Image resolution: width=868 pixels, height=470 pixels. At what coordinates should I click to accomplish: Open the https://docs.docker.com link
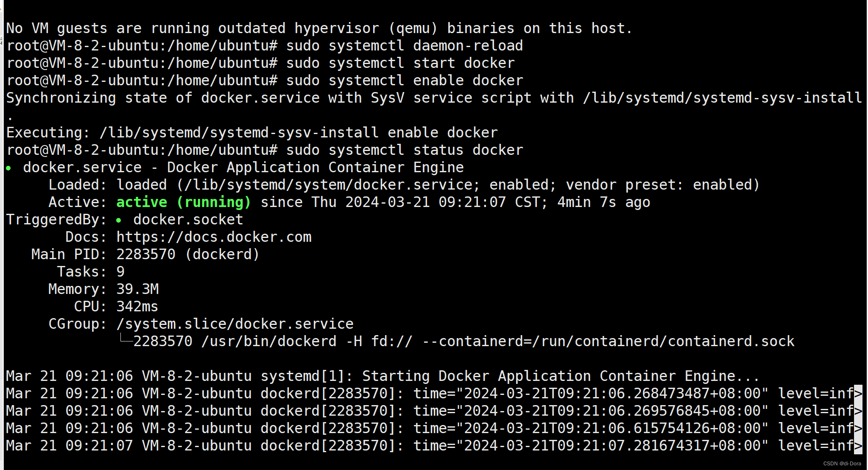point(214,237)
